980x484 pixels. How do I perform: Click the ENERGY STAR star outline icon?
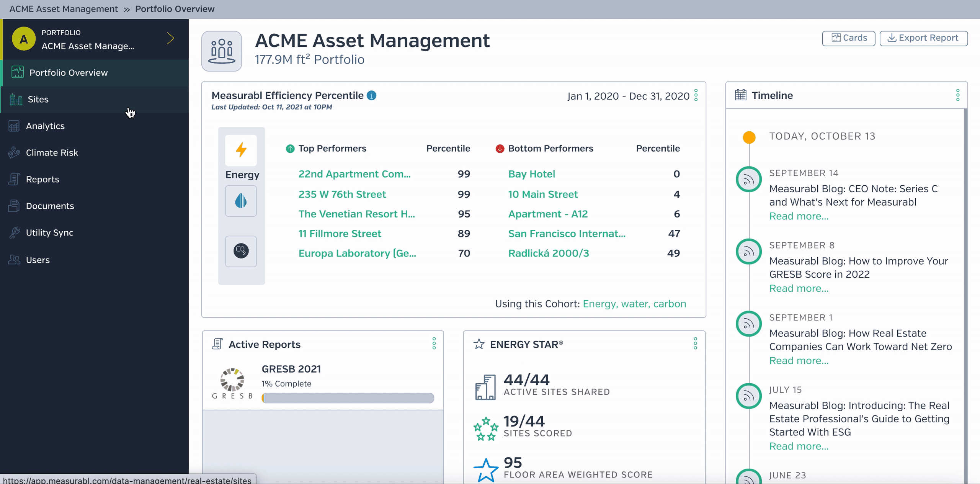pyautogui.click(x=479, y=344)
